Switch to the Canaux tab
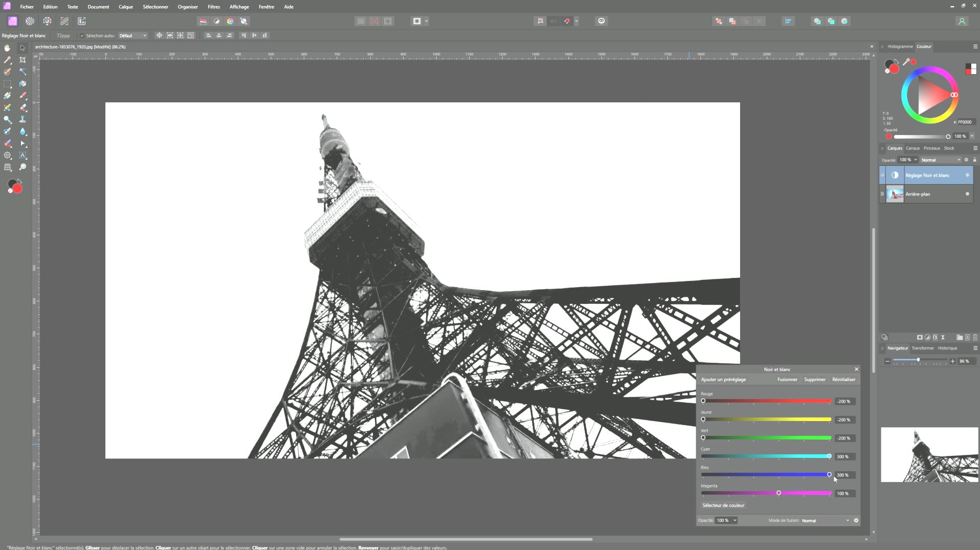Image resolution: width=980 pixels, height=550 pixels. tap(912, 148)
